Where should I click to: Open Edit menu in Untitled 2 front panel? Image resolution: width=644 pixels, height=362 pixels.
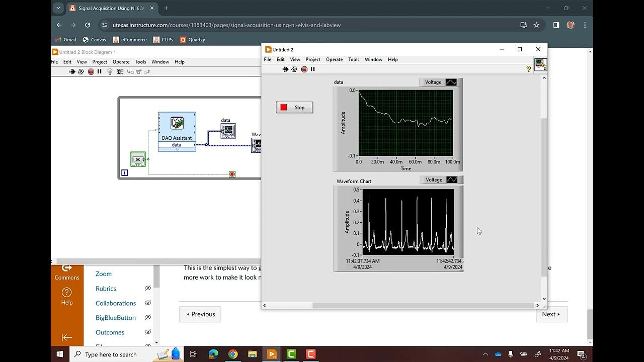[281, 59]
